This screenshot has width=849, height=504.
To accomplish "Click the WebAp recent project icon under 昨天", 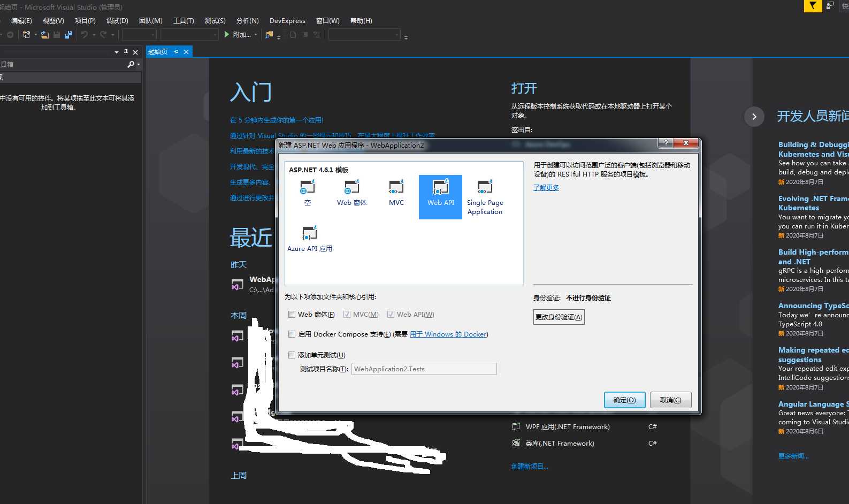I will tap(237, 284).
